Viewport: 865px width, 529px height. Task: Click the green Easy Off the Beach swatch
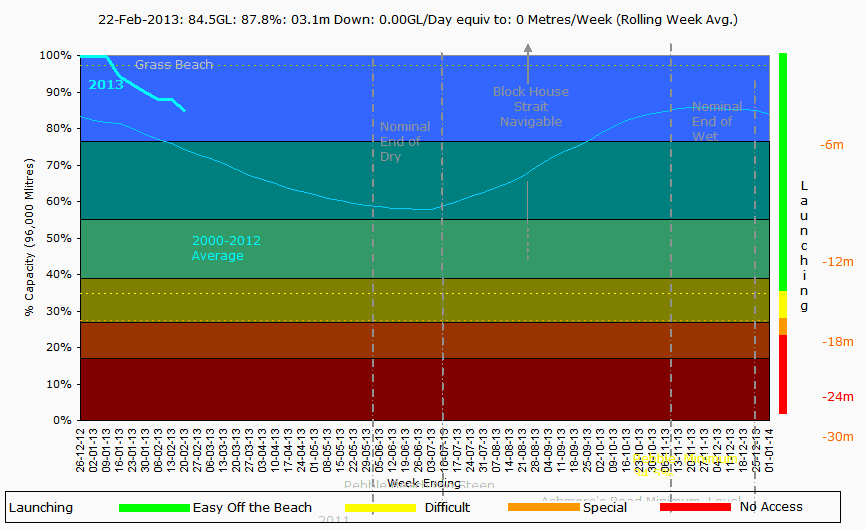pyautogui.click(x=153, y=507)
